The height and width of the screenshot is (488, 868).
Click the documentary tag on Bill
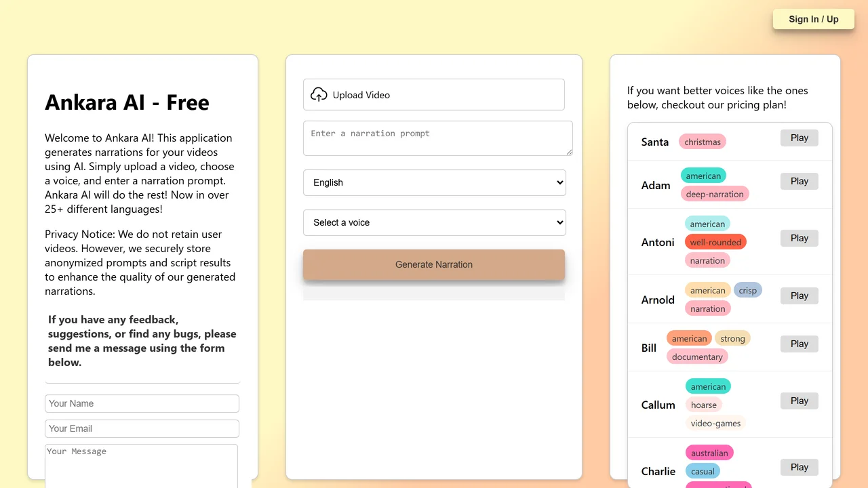click(x=697, y=357)
